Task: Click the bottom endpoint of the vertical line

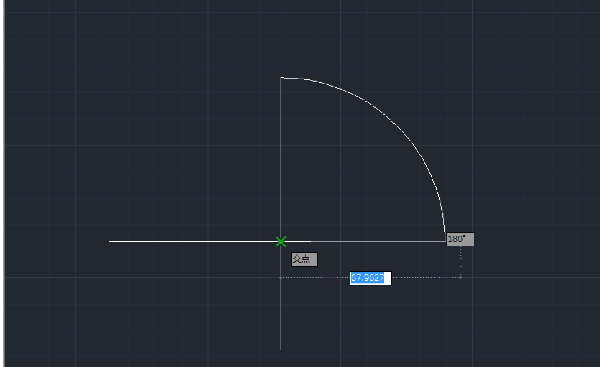Action: [x=280, y=349]
